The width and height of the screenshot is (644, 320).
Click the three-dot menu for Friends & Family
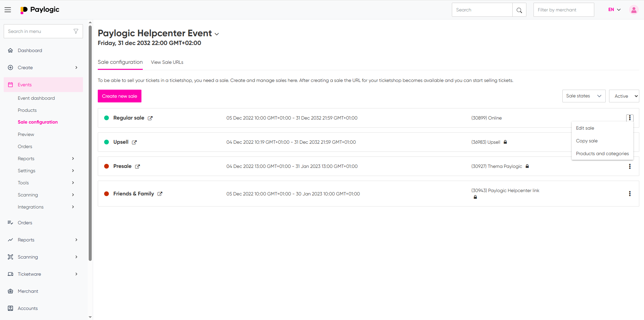630,194
